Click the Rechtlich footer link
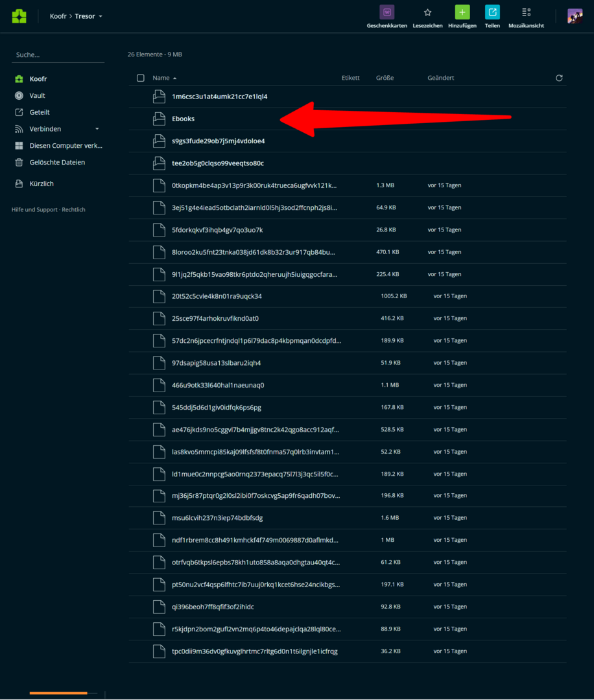 point(74,209)
